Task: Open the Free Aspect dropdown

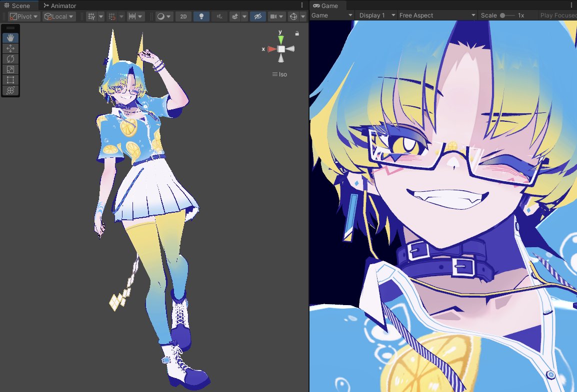Action: (437, 15)
